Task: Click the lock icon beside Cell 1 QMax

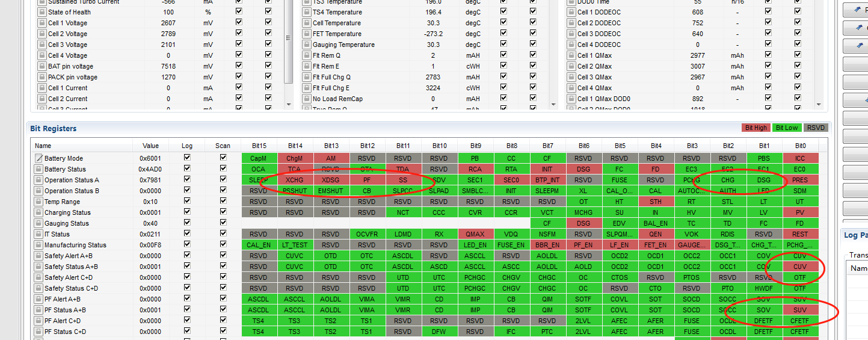Action: click(571, 55)
